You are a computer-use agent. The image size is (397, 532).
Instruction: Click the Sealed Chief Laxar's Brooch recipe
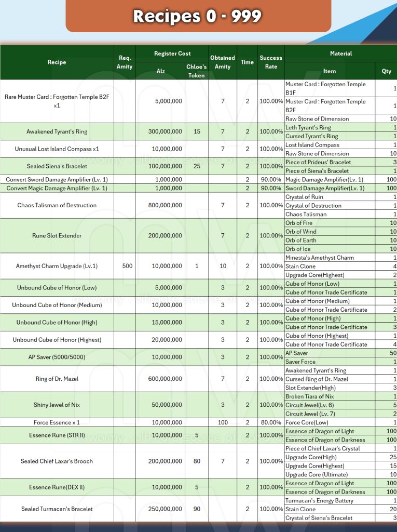pyautogui.click(x=57, y=461)
